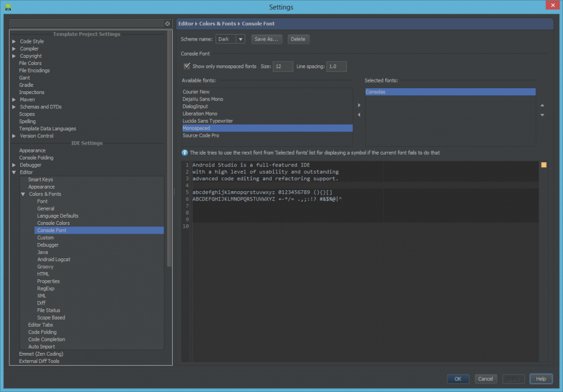
Task: Remove font from selected fonts arrow
Action: click(359, 115)
